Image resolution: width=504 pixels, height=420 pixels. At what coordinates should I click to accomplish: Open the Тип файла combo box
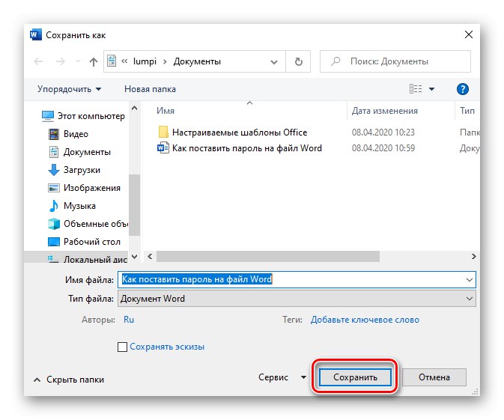297,299
